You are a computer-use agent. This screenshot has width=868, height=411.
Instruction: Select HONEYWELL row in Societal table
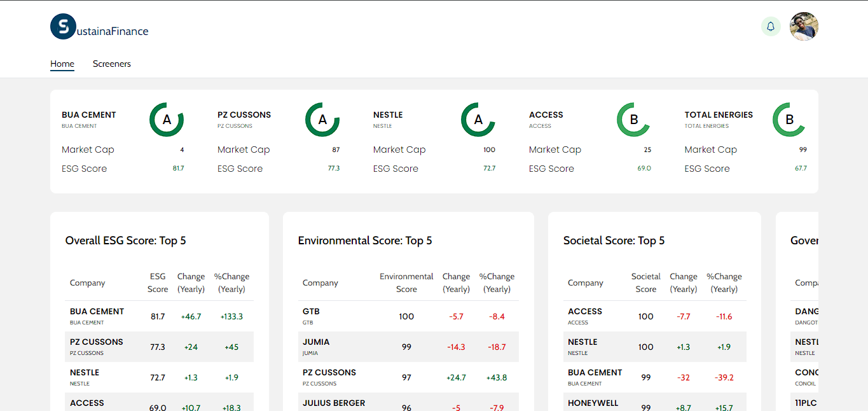(x=655, y=402)
